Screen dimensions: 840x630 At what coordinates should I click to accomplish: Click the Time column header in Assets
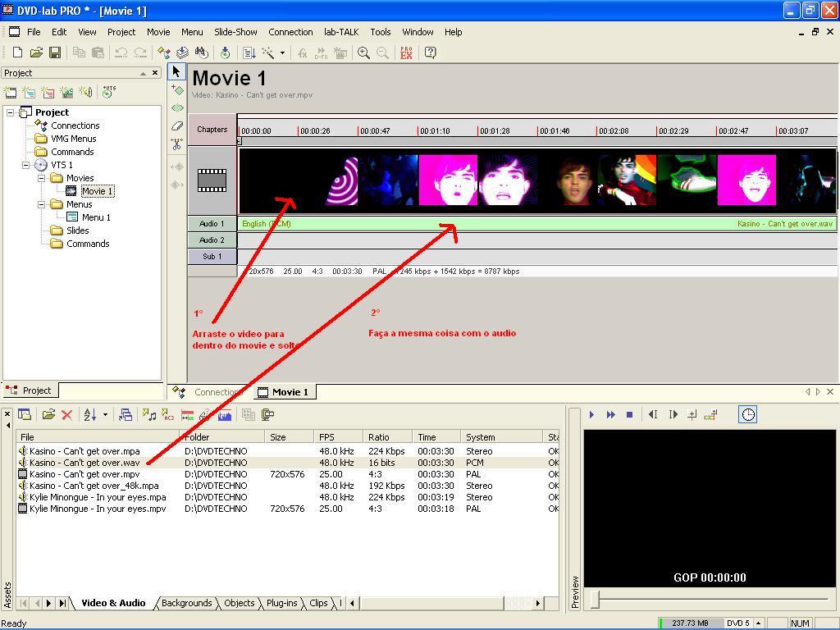click(436, 437)
